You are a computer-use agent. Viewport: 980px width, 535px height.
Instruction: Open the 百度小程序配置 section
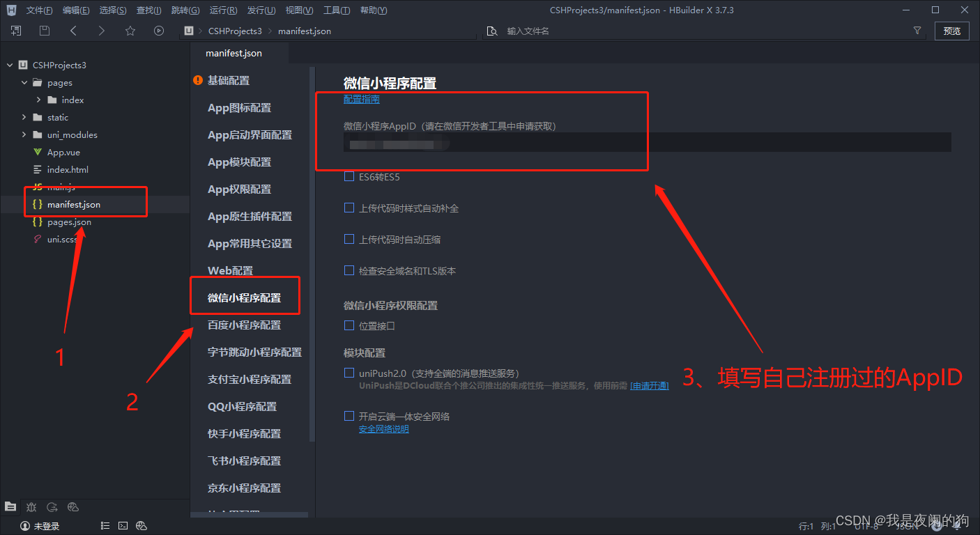(x=245, y=325)
